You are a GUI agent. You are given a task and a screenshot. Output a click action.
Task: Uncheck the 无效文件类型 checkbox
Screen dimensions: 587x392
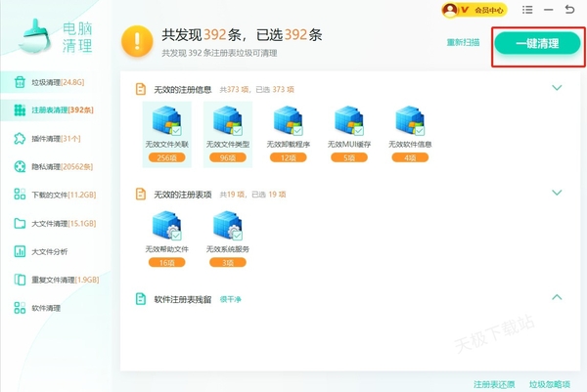point(238,131)
